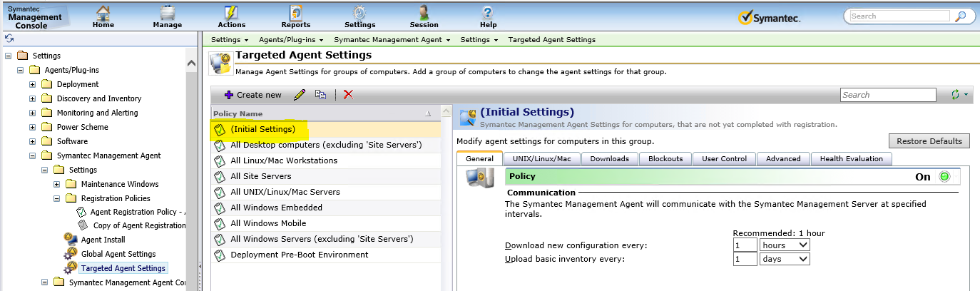Click the red X delete icon

[x=348, y=95]
